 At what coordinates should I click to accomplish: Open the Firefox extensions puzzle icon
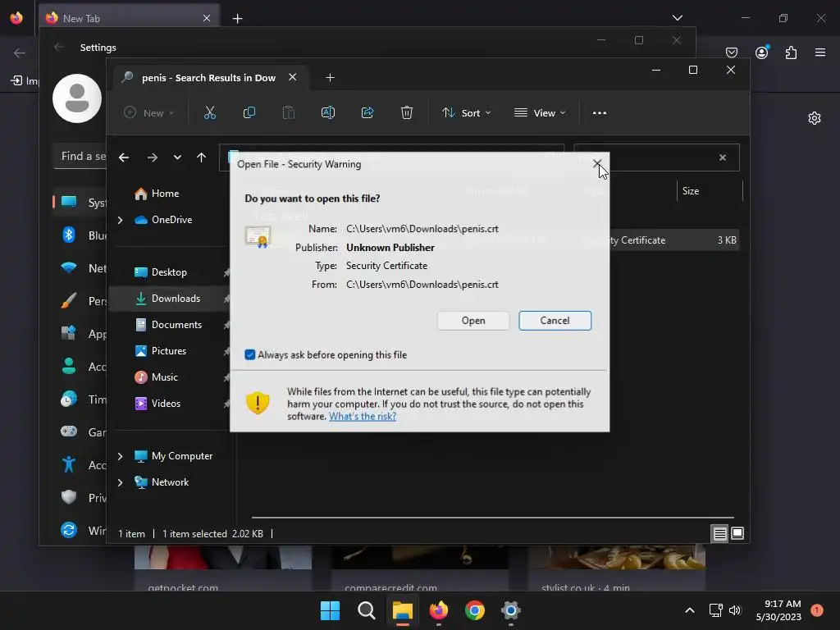tap(791, 52)
